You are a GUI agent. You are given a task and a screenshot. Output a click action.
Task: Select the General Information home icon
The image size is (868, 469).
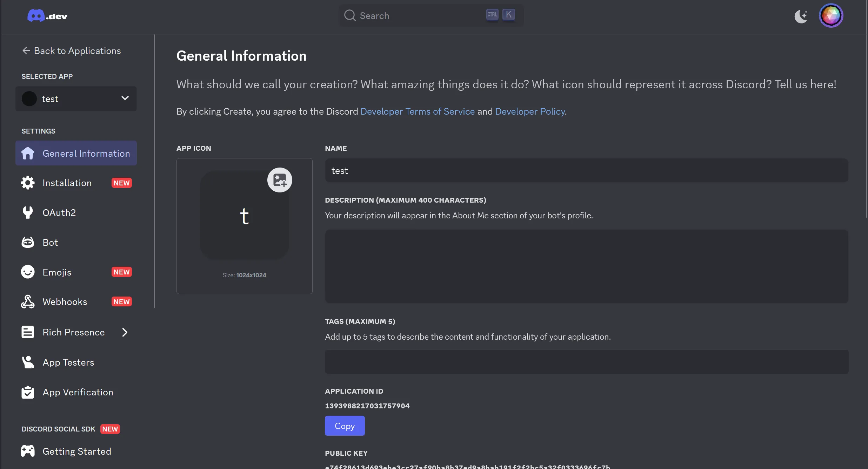click(28, 153)
